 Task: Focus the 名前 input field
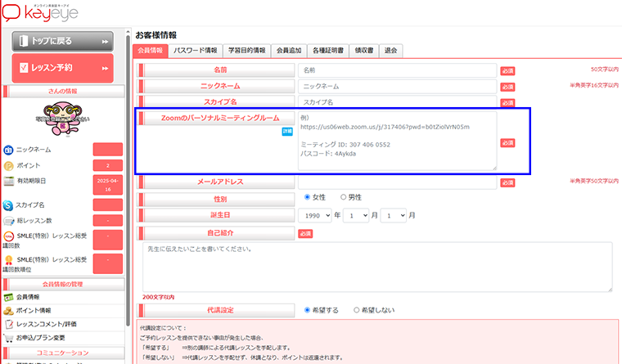click(x=398, y=70)
